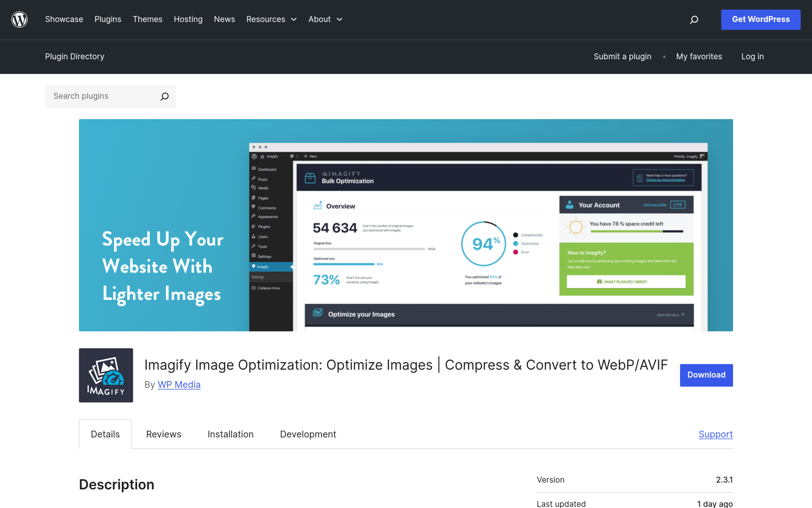812x508 pixels.
Task: Switch to the Development tab
Action: (x=308, y=434)
